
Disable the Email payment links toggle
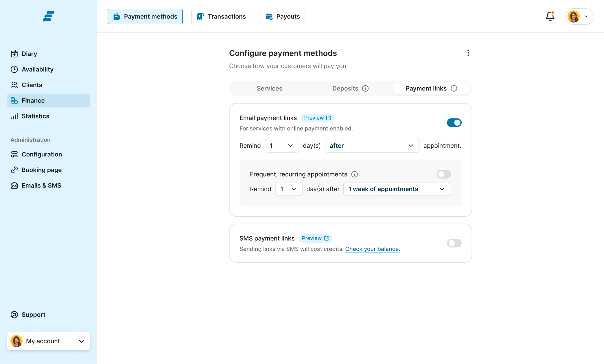454,123
